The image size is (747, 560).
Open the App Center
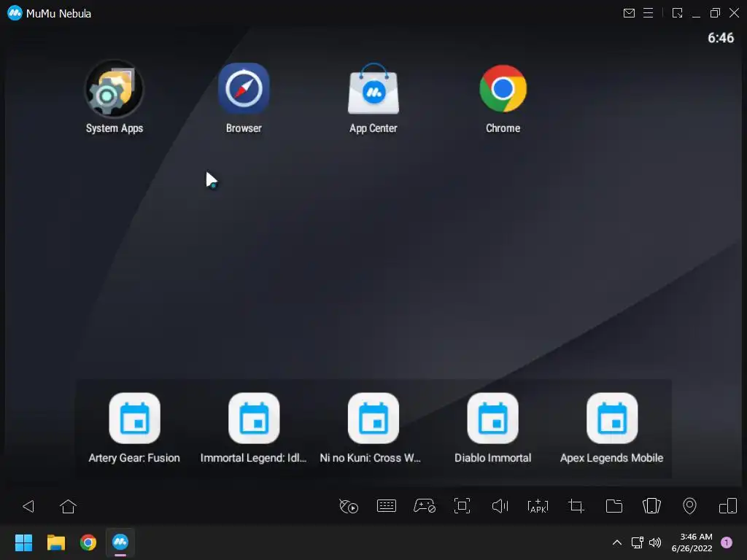(x=373, y=89)
